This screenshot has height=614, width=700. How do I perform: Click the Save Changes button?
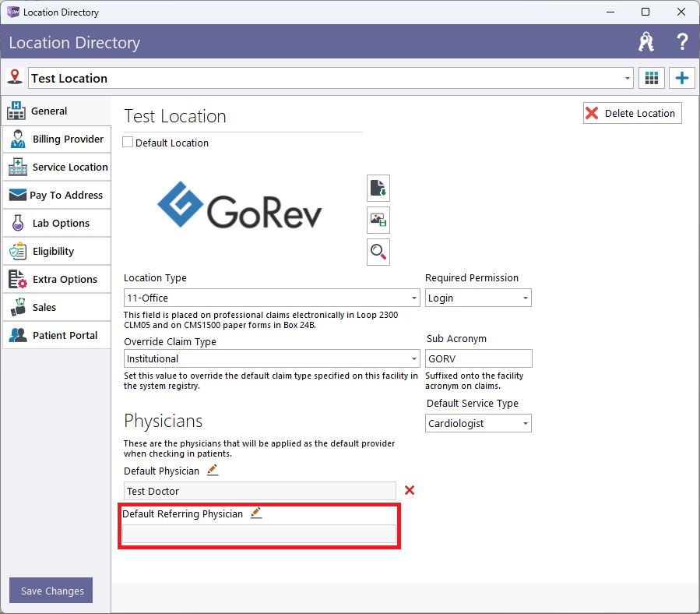(x=51, y=591)
